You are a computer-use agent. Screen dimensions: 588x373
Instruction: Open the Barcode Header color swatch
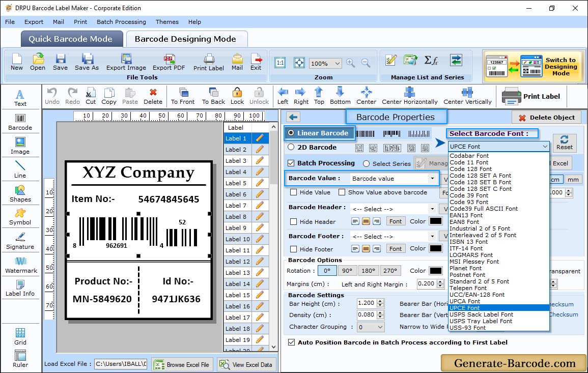point(435,221)
